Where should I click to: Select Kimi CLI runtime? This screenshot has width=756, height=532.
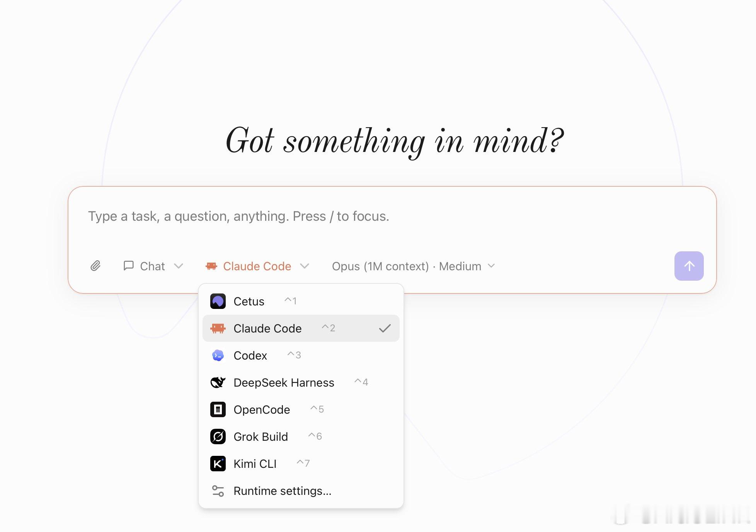301,464
